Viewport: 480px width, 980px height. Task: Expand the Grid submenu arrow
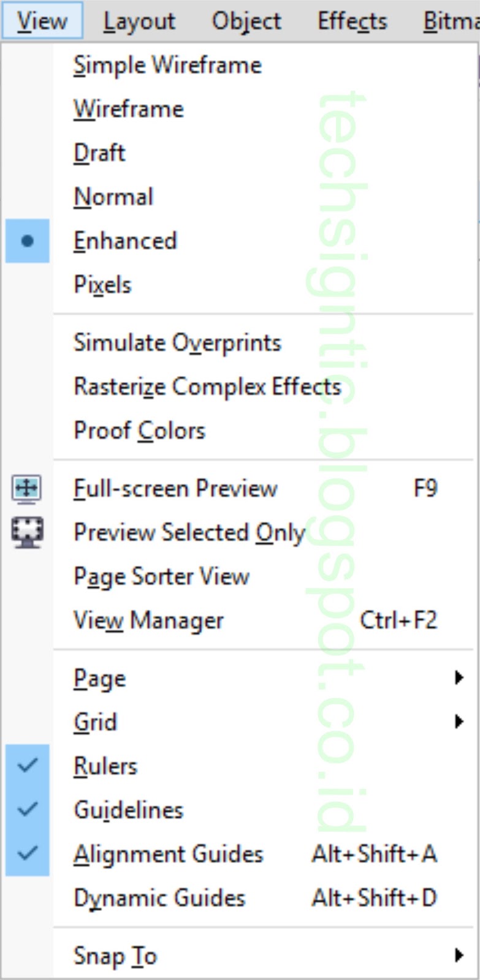(459, 722)
